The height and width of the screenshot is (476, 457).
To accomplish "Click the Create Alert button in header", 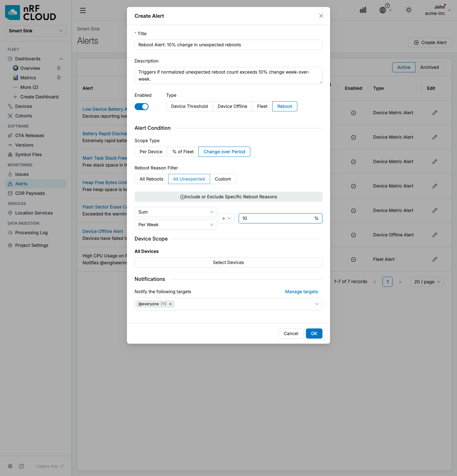I will (x=430, y=43).
